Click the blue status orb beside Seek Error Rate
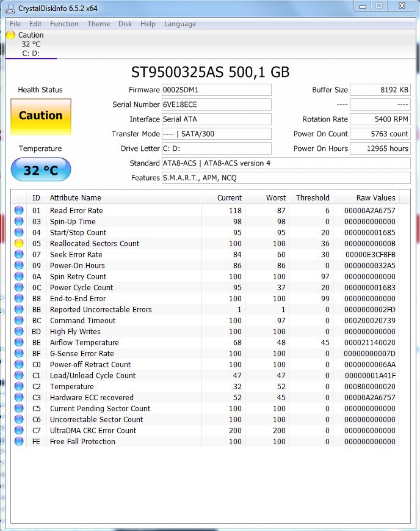The height and width of the screenshot is (531, 420). tap(19, 254)
